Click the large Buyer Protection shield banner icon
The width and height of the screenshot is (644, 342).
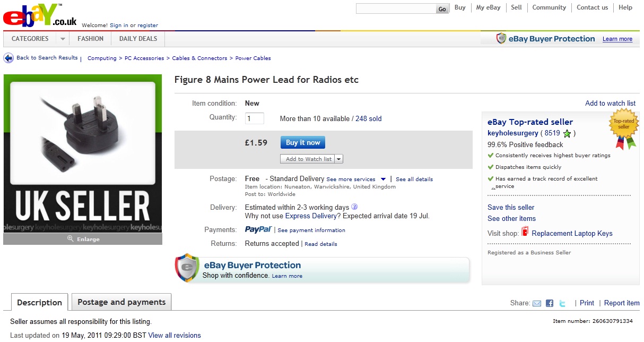pyautogui.click(x=187, y=269)
